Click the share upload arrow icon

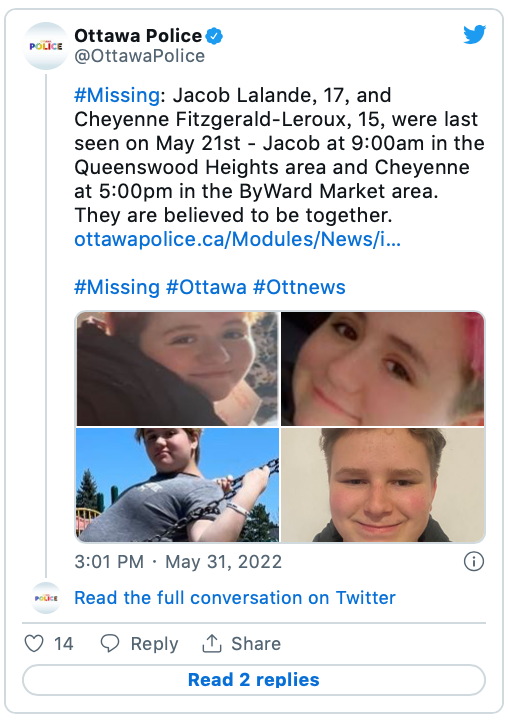tap(212, 643)
